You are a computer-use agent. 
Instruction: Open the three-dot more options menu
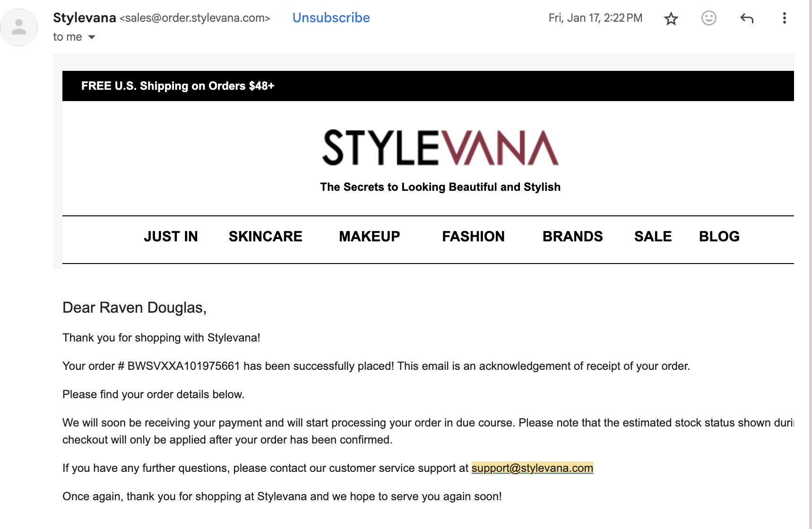point(784,18)
